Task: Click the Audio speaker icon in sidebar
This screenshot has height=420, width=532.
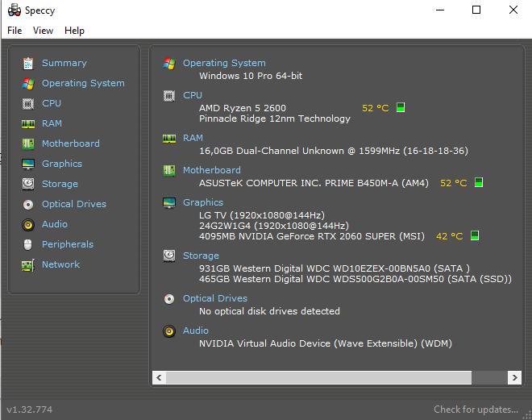Action: click(28, 225)
